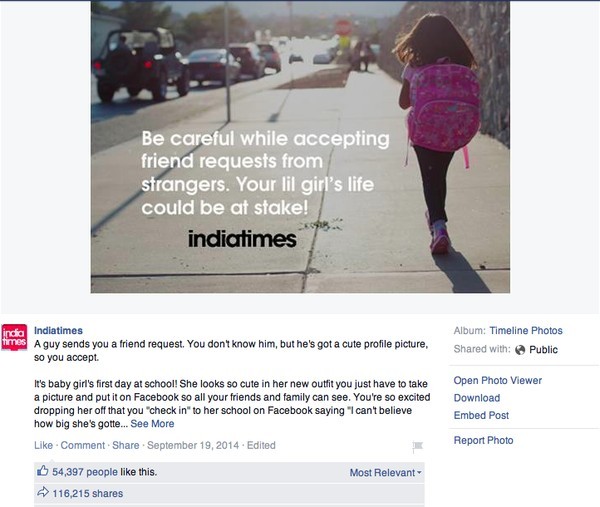
Task: Open the Timeline Photos album
Action: (526, 331)
